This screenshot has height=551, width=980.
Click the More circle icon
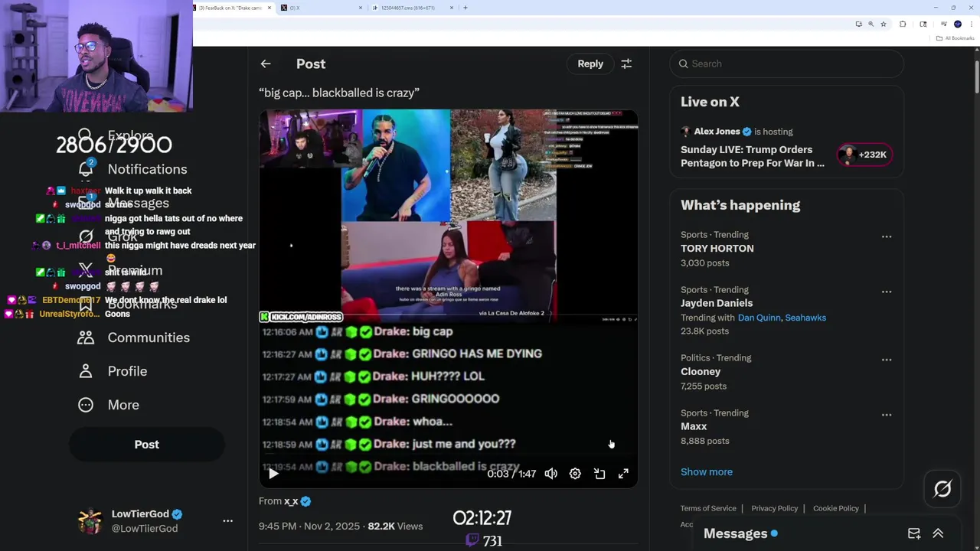[x=86, y=405]
